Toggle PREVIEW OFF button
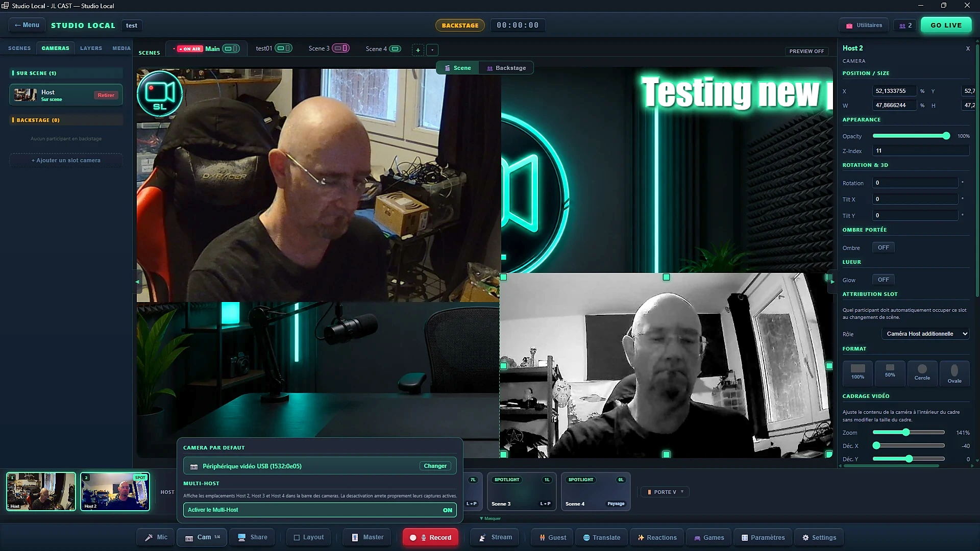 click(806, 51)
